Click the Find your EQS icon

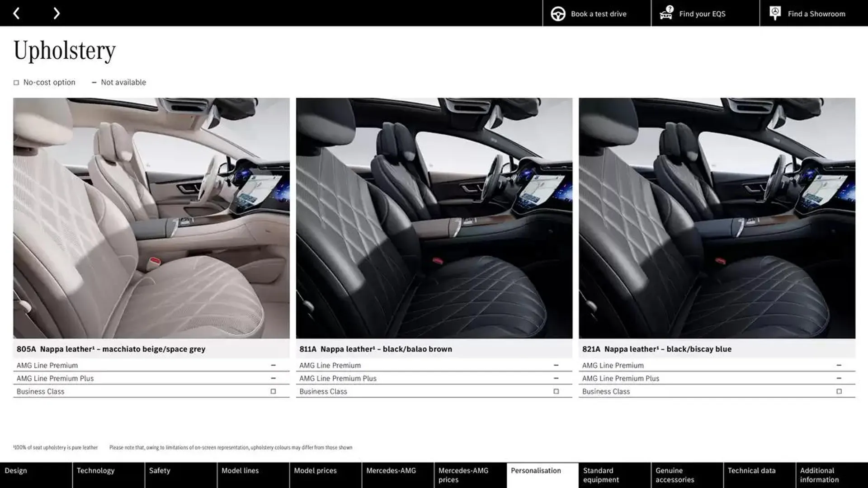666,13
